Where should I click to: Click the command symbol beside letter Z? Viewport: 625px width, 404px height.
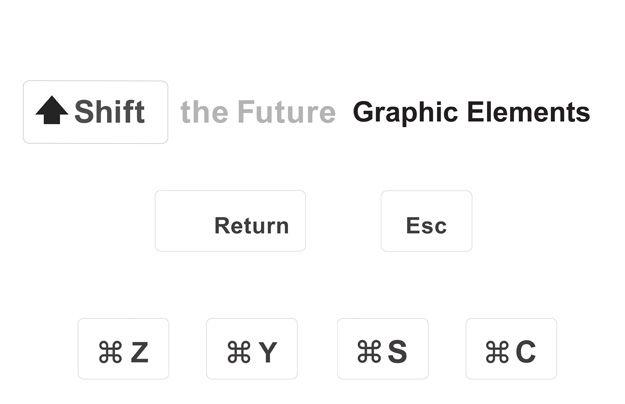tap(110, 352)
